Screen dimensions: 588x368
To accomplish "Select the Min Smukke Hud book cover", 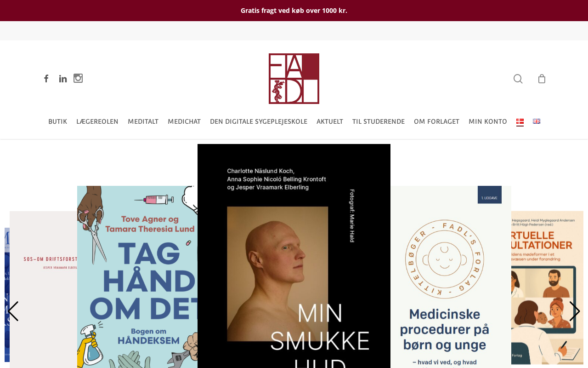I will point(294,256).
